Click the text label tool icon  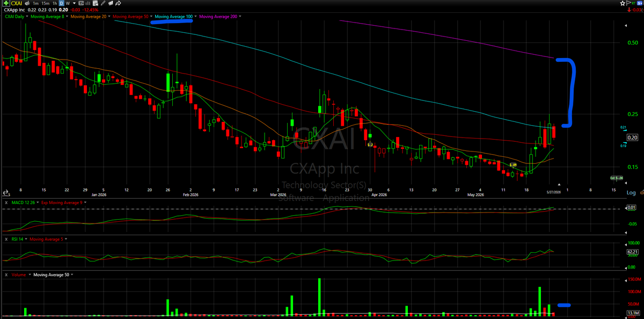pos(81,3)
